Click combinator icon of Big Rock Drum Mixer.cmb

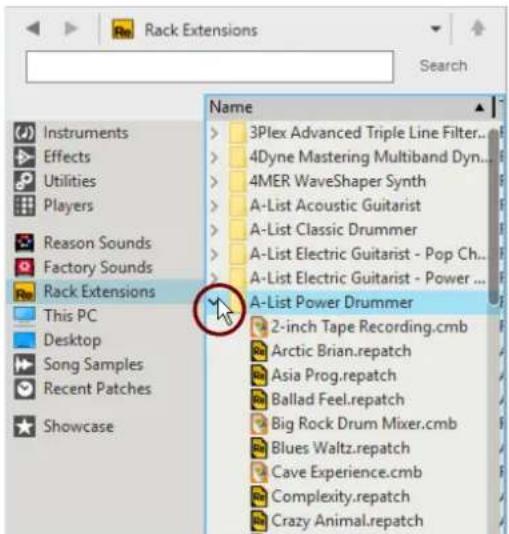pos(259,424)
